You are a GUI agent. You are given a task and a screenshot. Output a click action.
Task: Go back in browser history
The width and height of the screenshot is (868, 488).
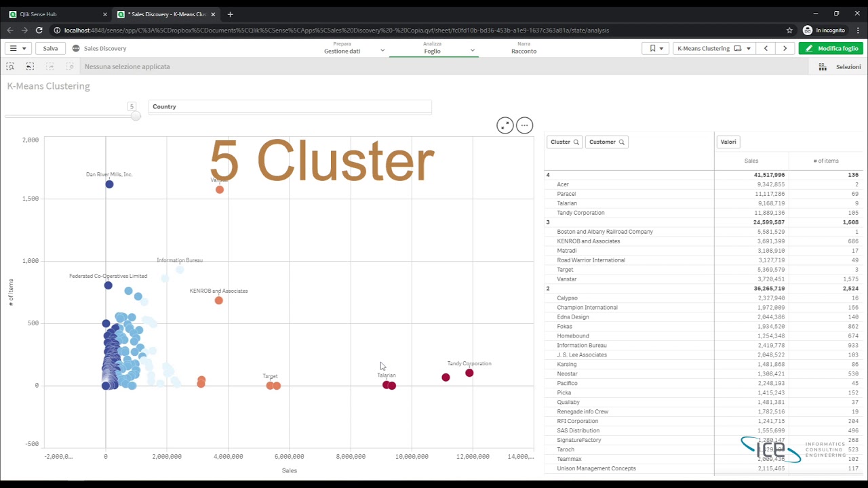tap(9, 30)
